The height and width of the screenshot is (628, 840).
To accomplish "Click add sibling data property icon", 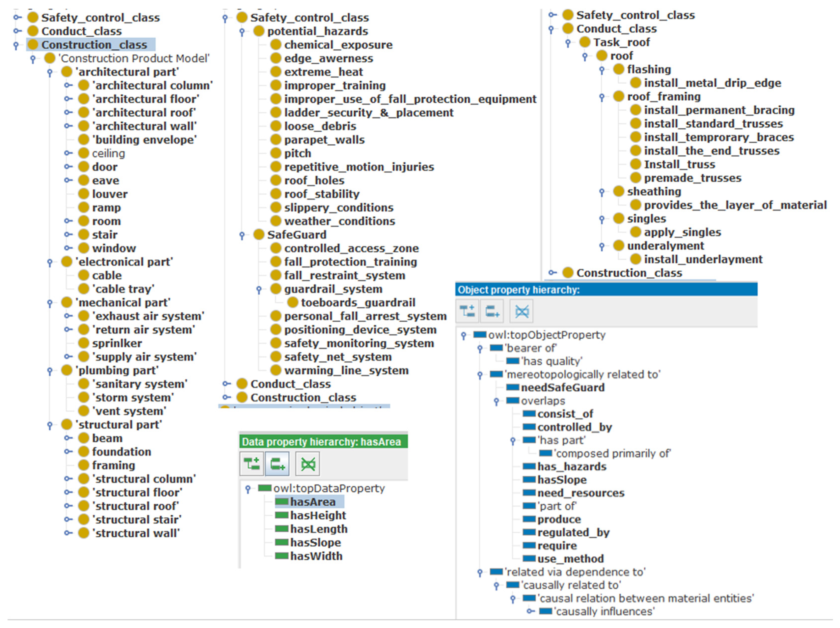I will [277, 463].
